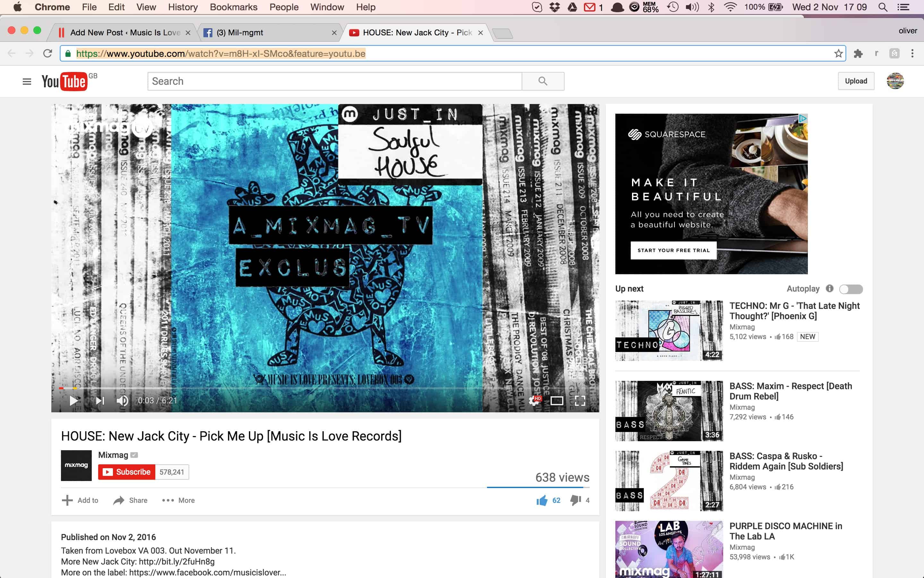Image resolution: width=924 pixels, height=578 pixels.
Task: Open Autoplay info icon
Action: click(830, 289)
